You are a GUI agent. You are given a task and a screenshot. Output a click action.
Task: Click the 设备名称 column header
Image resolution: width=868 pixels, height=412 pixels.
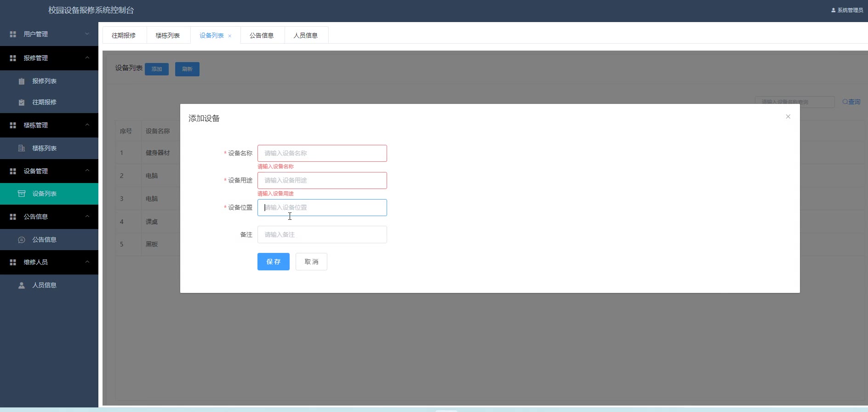pyautogui.click(x=158, y=131)
